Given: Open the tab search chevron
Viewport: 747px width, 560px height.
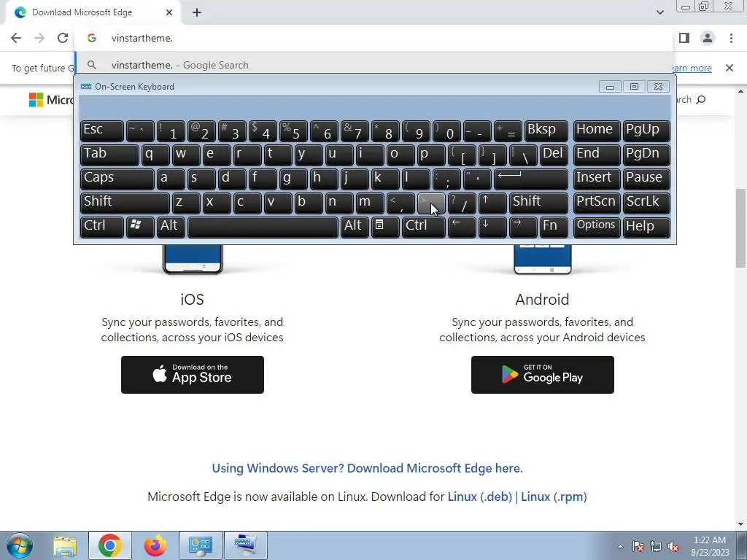Looking at the screenshot, I should 659,12.
